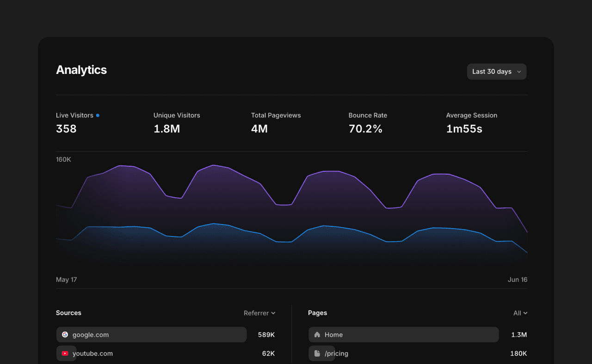Click the Total Pageviews label
This screenshot has width=592, height=364.
[x=276, y=115]
